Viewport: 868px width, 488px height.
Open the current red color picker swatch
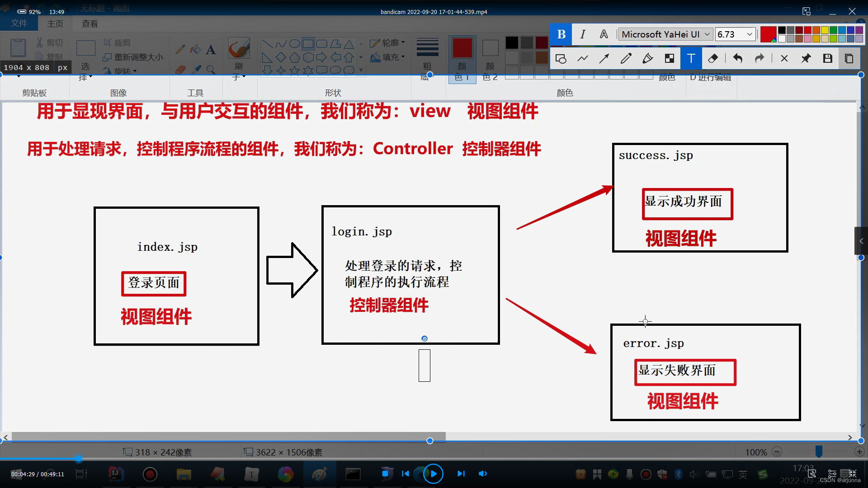tap(768, 34)
